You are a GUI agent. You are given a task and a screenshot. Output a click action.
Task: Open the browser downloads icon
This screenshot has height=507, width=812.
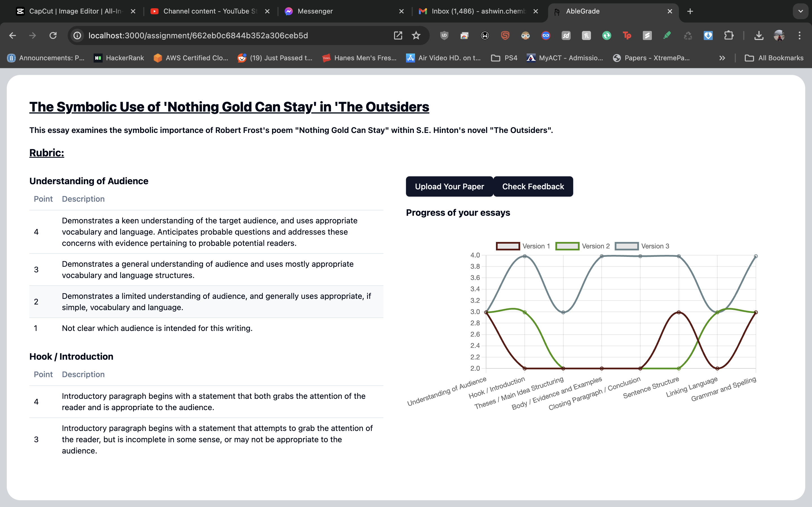pyautogui.click(x=759, y=35)
